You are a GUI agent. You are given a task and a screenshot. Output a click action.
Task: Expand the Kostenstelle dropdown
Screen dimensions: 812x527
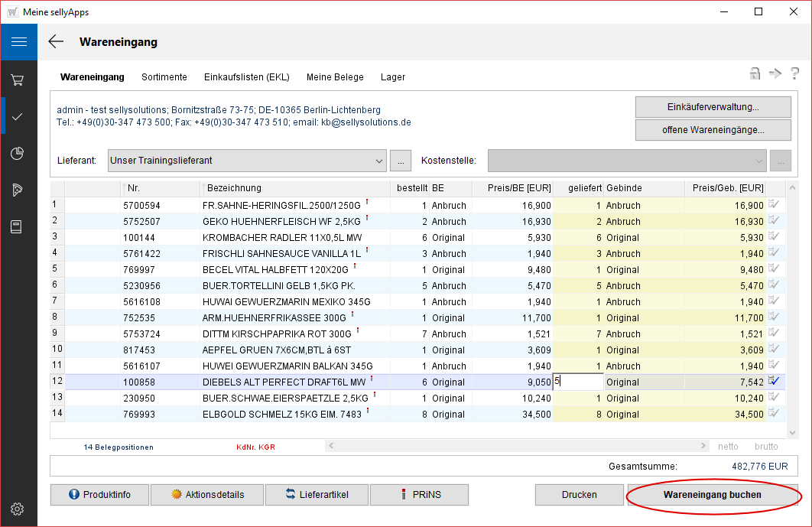click(x=758, y=161)
